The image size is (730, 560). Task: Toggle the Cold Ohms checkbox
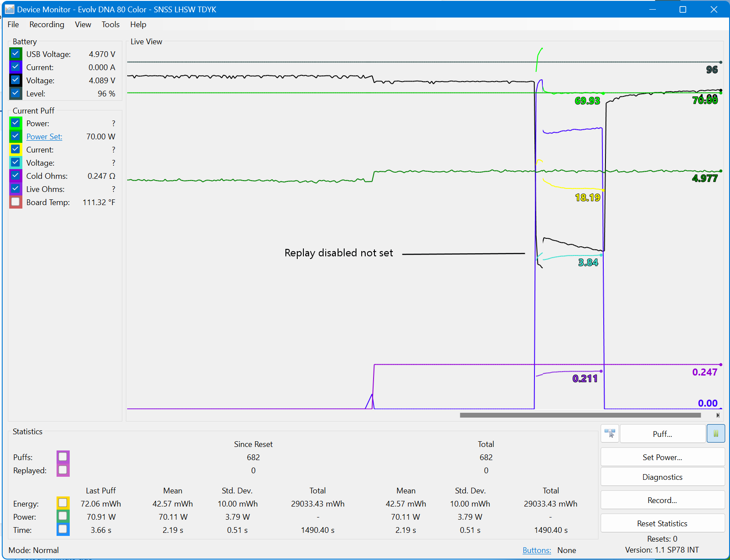pyautogui.click(x=16, y=176)
